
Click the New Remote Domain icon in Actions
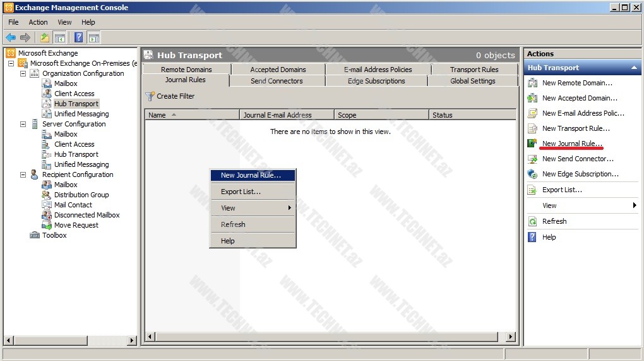[x=532, y=83]
